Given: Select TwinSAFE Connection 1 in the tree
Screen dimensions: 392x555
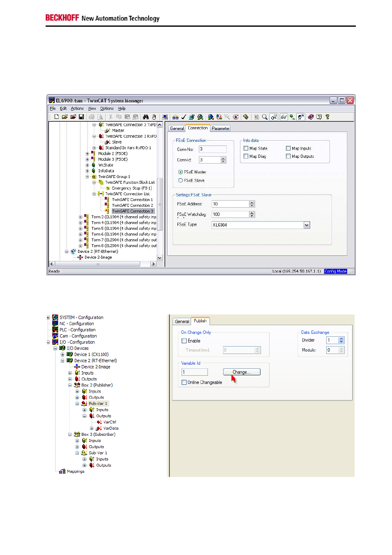Looking at the screenshot, I should 132,200.
